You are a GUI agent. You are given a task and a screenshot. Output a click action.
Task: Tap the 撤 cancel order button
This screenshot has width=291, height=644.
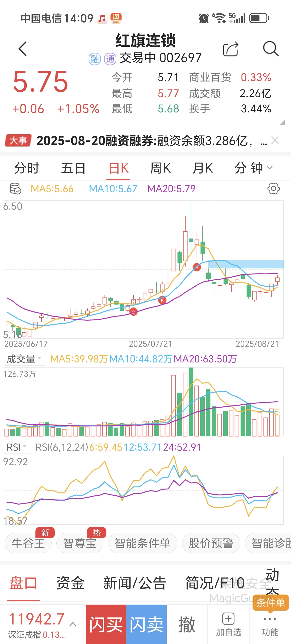pyautogui.click(x=187, y=624)
